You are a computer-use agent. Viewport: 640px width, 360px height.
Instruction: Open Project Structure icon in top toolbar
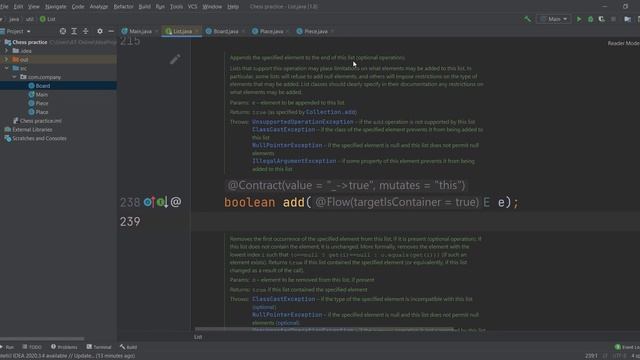click(628, 19)
